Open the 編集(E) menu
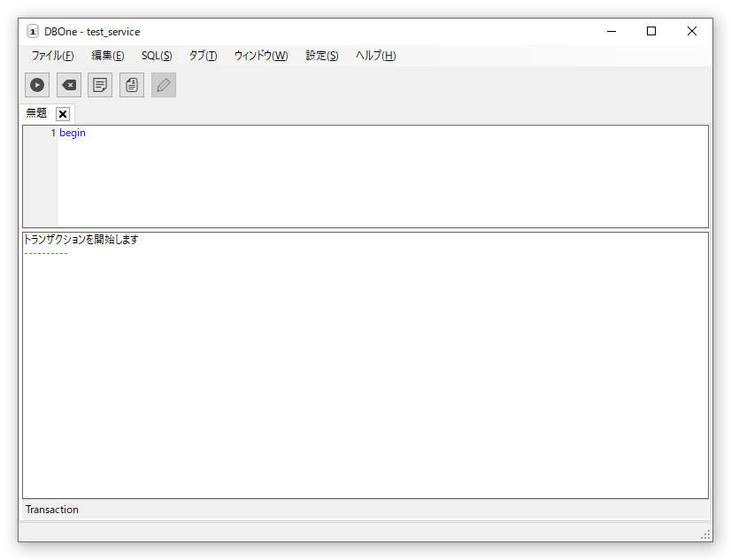The height and width of the screenshot is (560, 731). [108, 56]
